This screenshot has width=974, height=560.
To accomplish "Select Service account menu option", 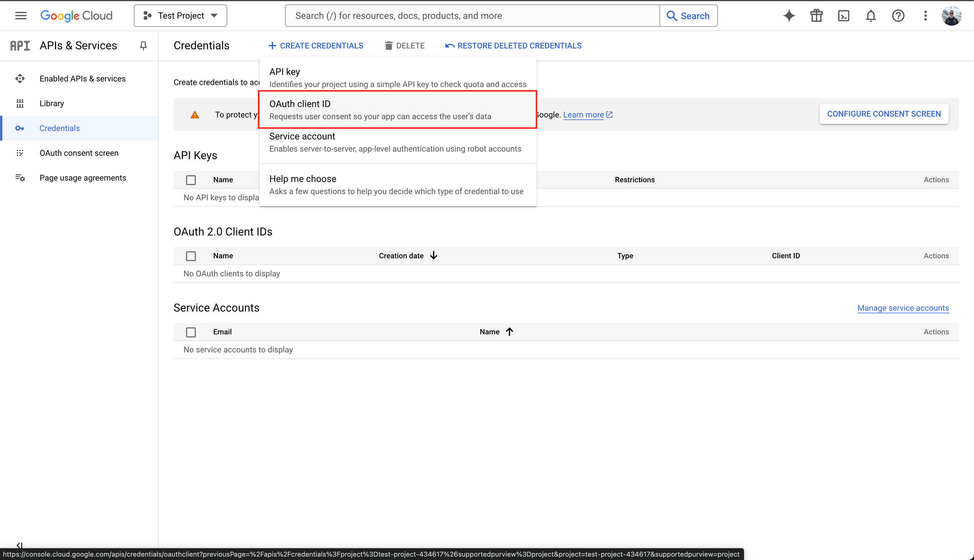I will 302,136.
